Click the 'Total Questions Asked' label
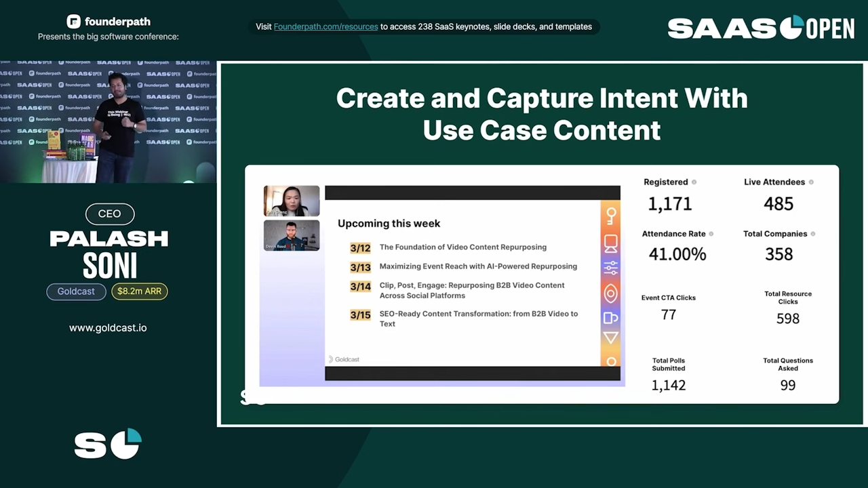Image resolution: width=868 pixels, height=488 pixels. tap(788, 365)
